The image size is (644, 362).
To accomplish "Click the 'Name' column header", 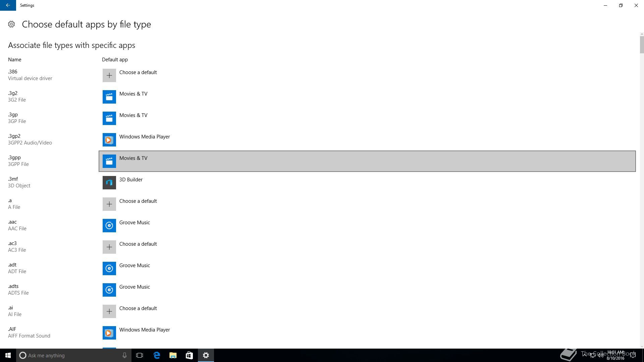I will click(x=15, y=60).
